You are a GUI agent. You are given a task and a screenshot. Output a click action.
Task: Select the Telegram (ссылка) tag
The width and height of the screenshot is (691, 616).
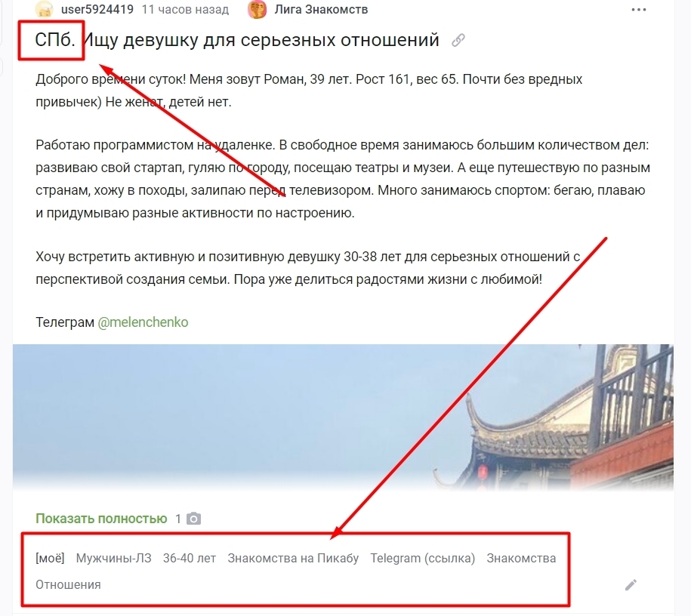423,559
